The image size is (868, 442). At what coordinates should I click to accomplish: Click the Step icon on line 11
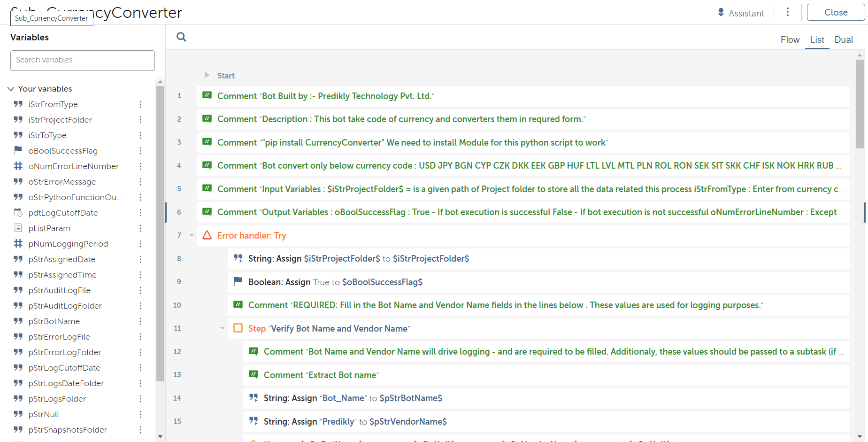point(238,328)
